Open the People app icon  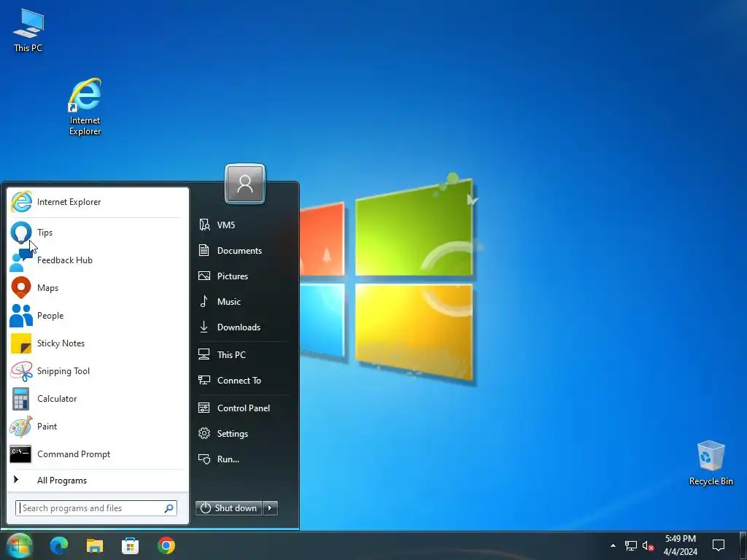coord(21,315)
